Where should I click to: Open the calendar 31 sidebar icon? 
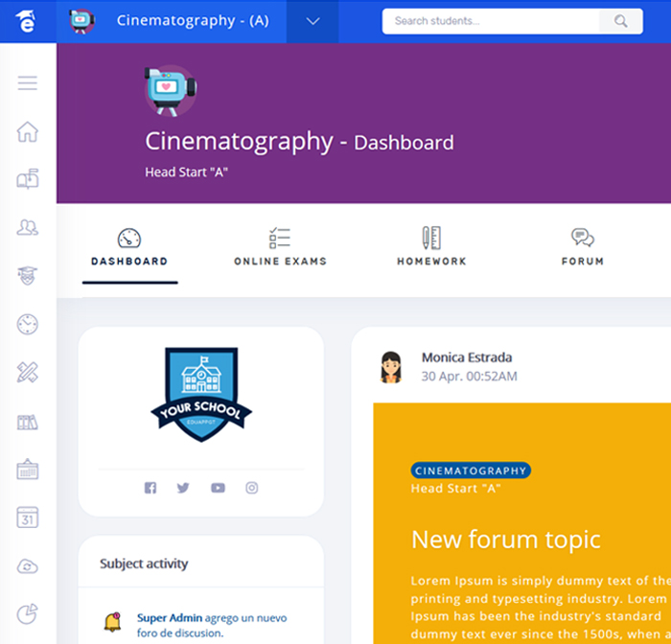(x=28, y=518)
